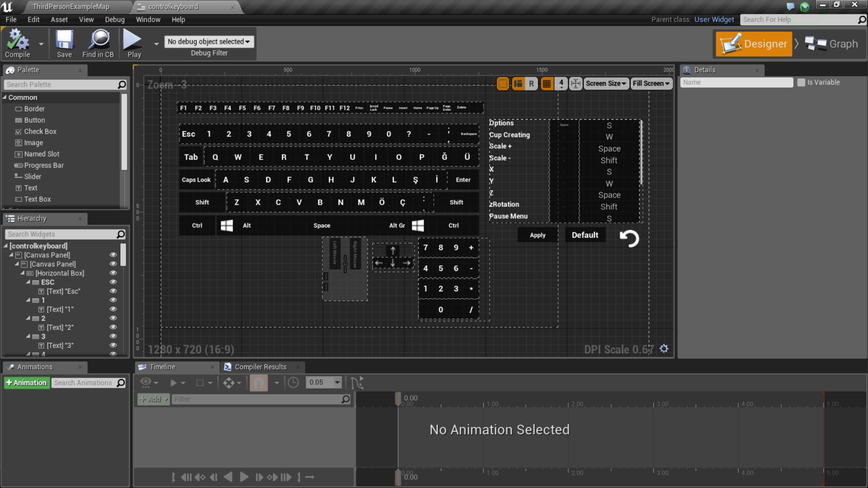Open the Window menu
868x488 pixels.
pos(148,19)
